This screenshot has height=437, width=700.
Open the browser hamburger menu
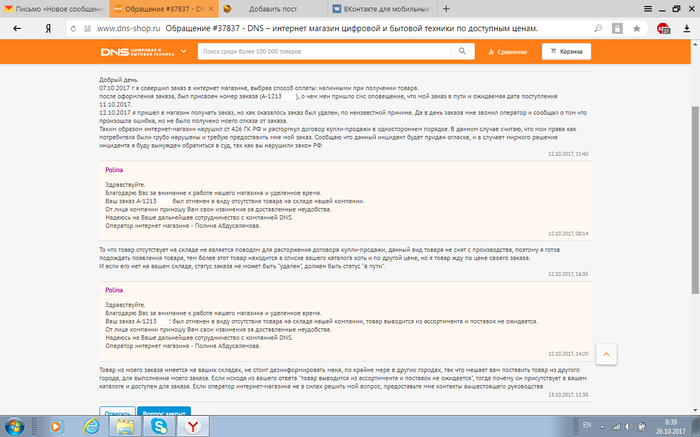pyautogui.click(x=648, y=9)
